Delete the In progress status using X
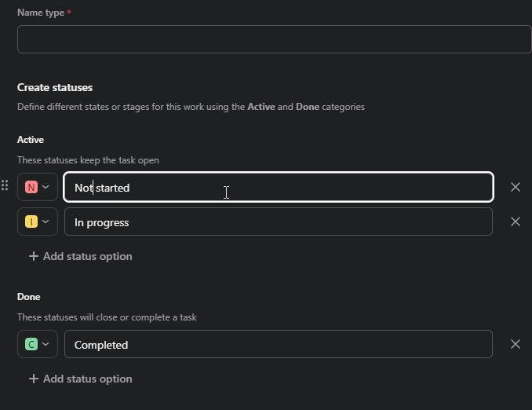The image size is (532, 410). [x=516, y=221]
